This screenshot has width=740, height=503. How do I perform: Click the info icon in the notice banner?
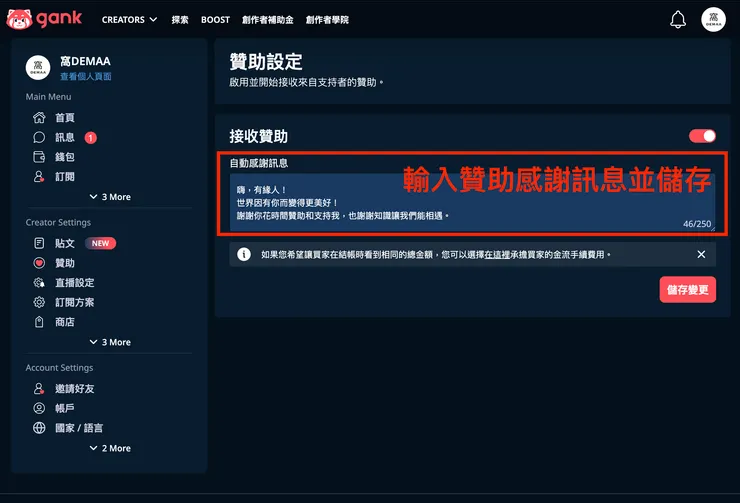tap(244, 255)
